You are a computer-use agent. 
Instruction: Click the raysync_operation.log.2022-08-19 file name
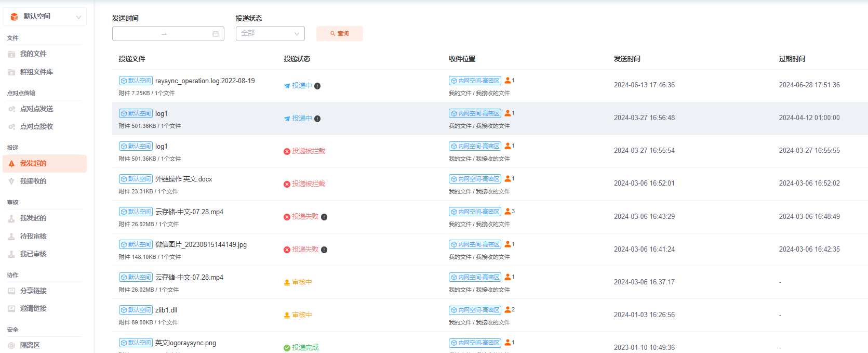(x=205, y=81)
